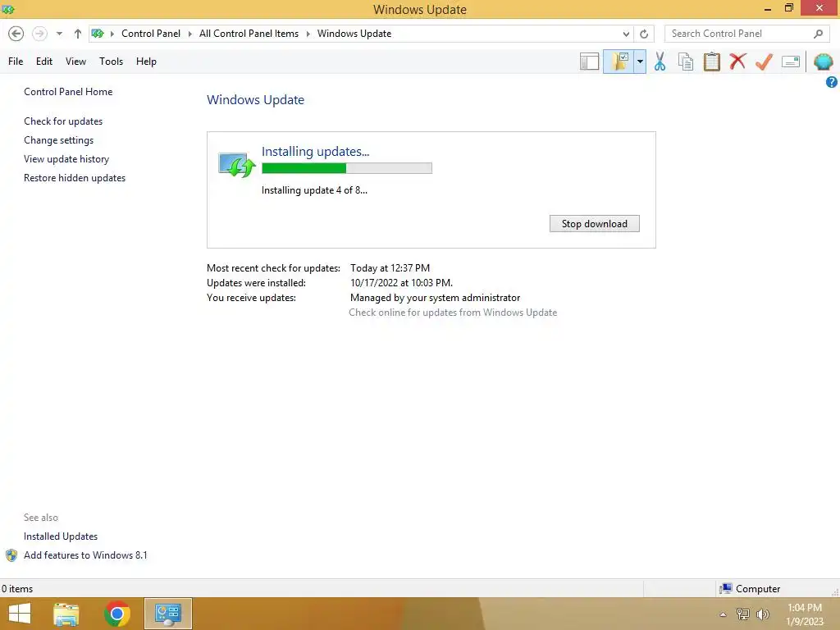
Task: Show hidden tray icons arrow
Action: pyautogui.click(x=723, y=614)
